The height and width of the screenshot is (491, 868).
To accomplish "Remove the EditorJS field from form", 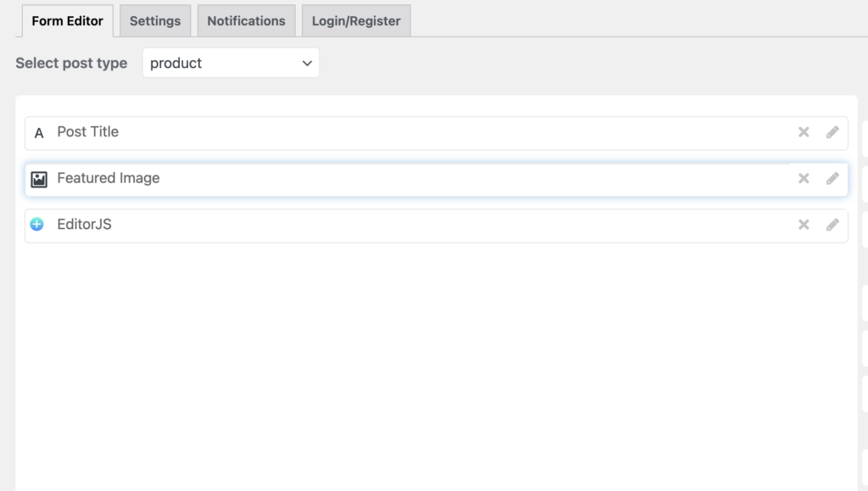I will coord(804,225).
